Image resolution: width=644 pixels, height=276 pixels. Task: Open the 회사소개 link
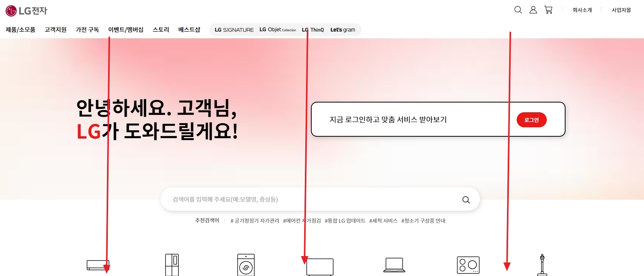(582, 10)
